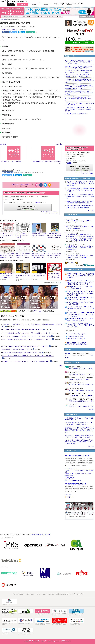Screen dimensions: 95x644
Task: Go to the «前の記事 link
Action: (3, 144)
